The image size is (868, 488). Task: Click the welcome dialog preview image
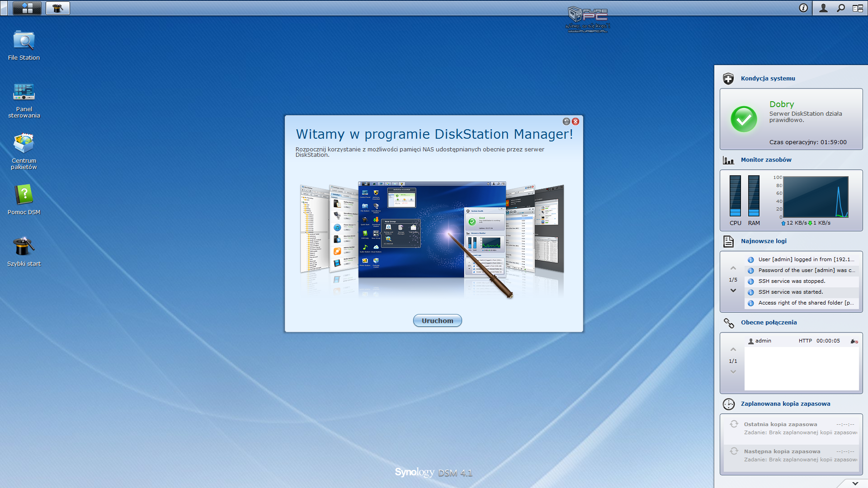point(432,239)
